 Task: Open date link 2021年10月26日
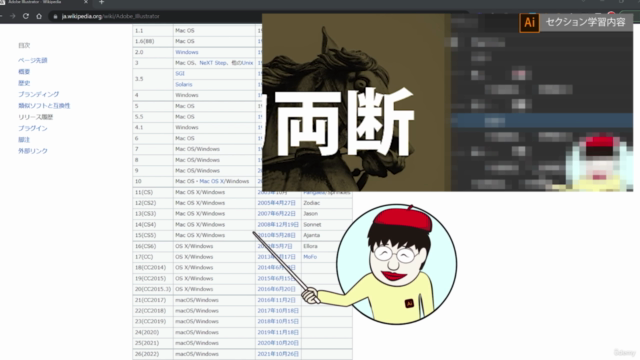(x=278, y=354)
